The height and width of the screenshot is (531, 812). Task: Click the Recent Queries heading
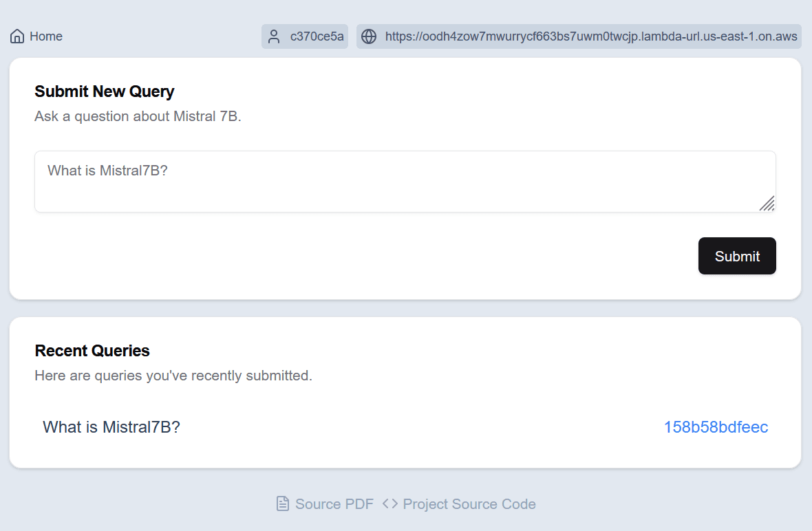(x=92, y=351)
